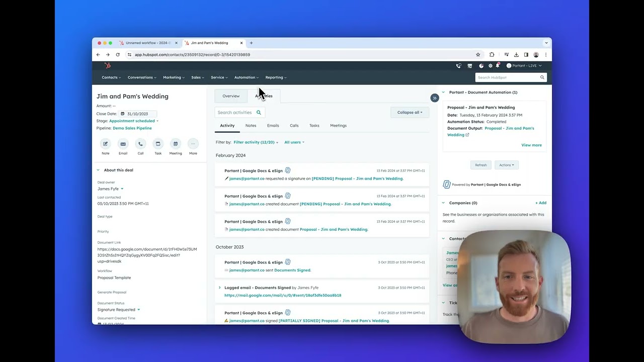Select the Emails activity tab

(x=273, y=126)
